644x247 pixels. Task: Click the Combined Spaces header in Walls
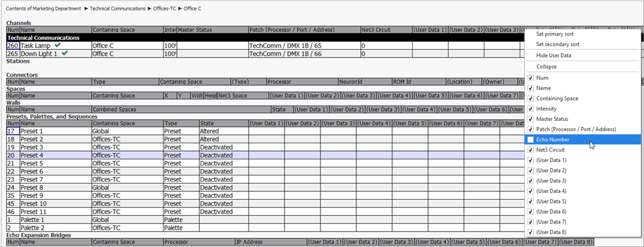(181, 109)
